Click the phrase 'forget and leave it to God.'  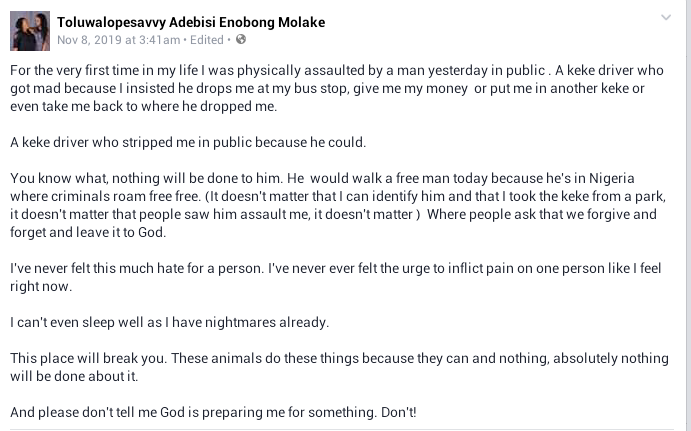pos(88,232)
